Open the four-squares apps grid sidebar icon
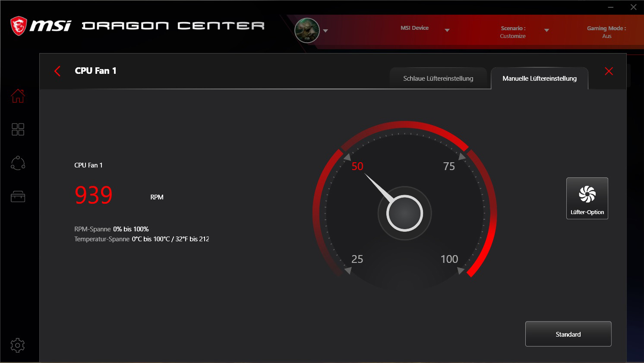 coord(18,129)
